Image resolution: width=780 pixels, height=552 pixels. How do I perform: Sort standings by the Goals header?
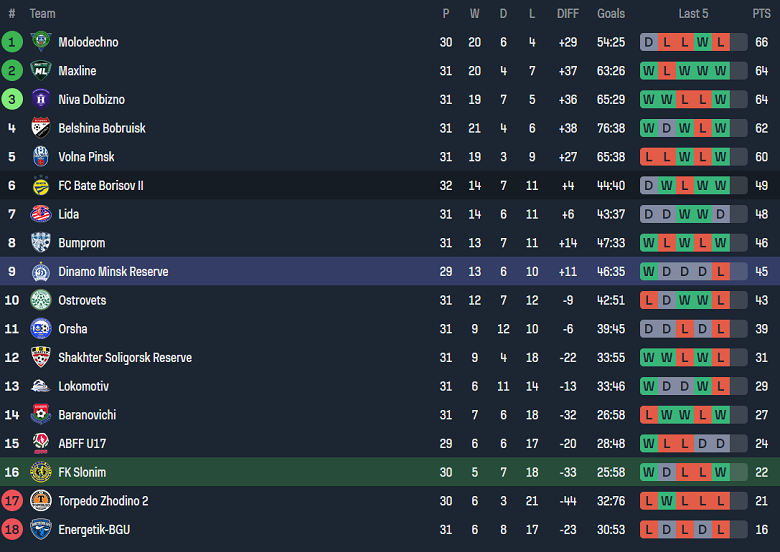click(611, 14)
